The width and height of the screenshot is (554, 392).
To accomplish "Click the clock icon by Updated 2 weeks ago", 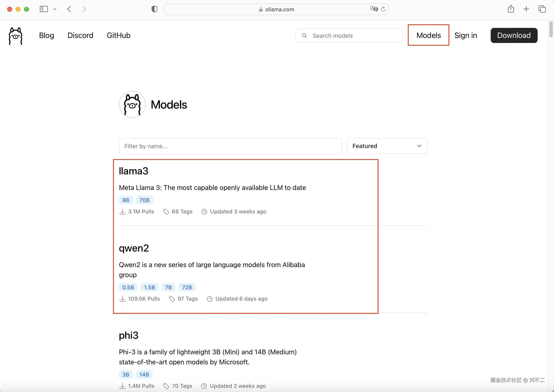I will [204, 386].
